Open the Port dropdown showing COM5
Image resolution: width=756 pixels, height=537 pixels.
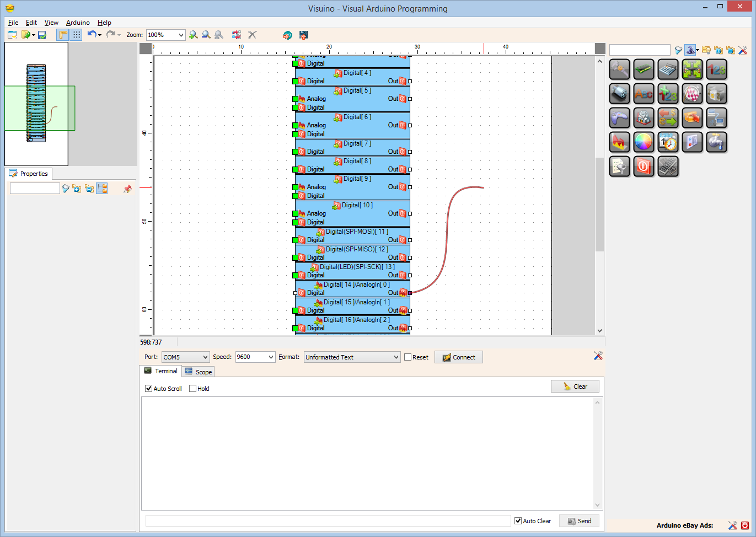(x=185, y=357)
